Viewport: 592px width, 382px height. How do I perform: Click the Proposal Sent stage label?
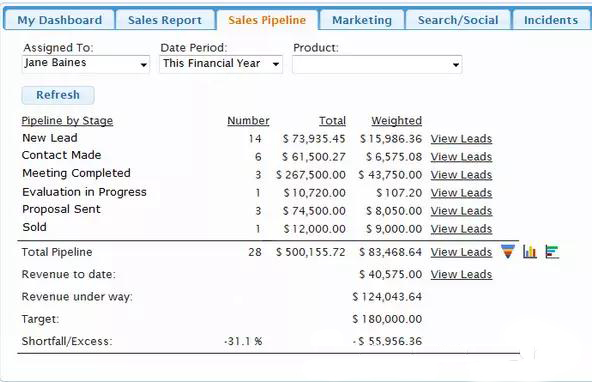pyautogui.click(x=61, y=209)
